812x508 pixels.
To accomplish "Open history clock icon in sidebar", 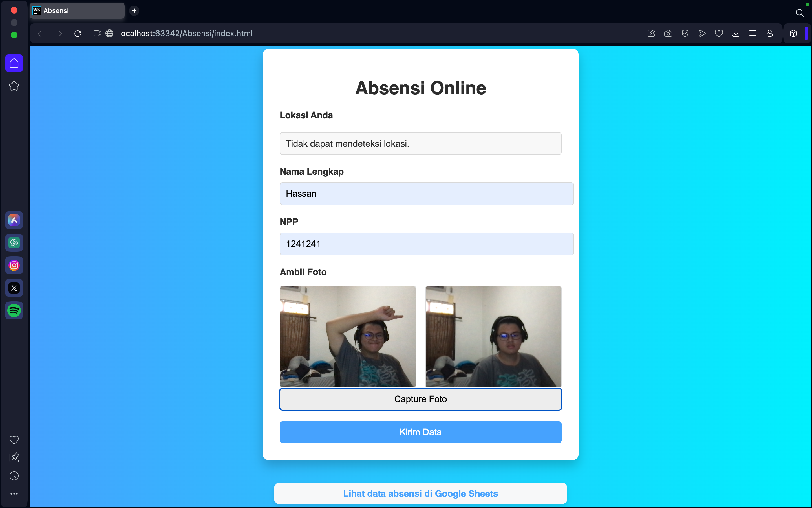I will tap(14, 476).
